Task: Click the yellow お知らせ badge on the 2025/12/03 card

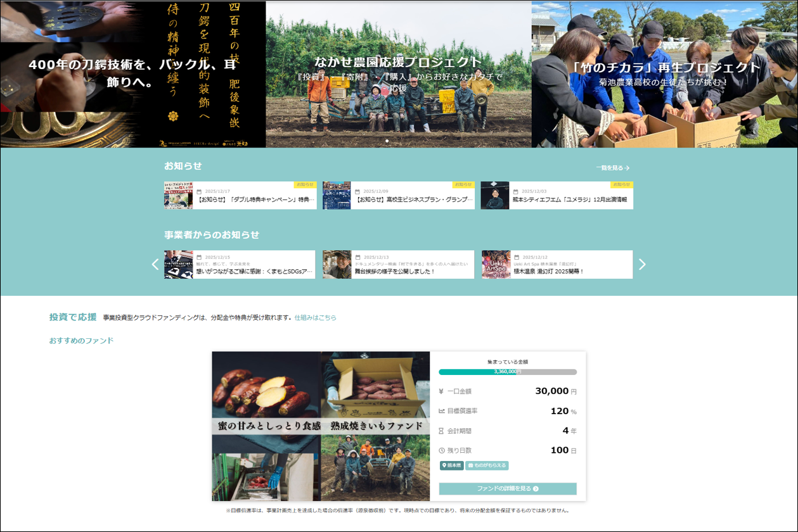Action: [621, 185]
